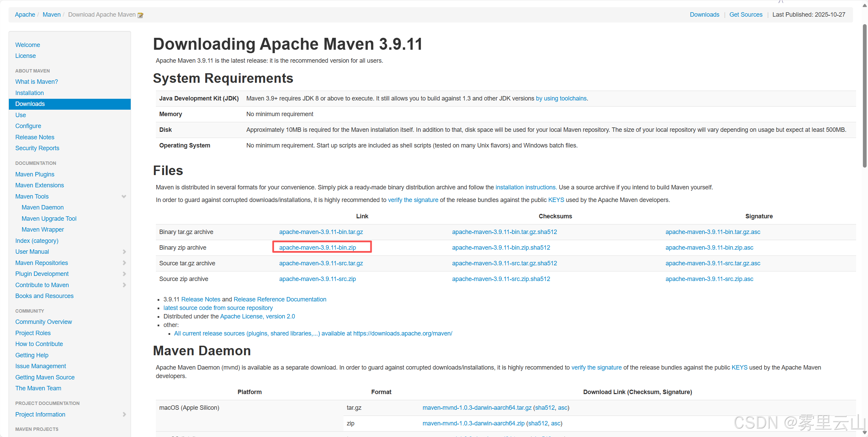The height and width of the screenshot is (437, 868).
Task: Open the Downloads sidebar menu item
Action: click(30, 104)
